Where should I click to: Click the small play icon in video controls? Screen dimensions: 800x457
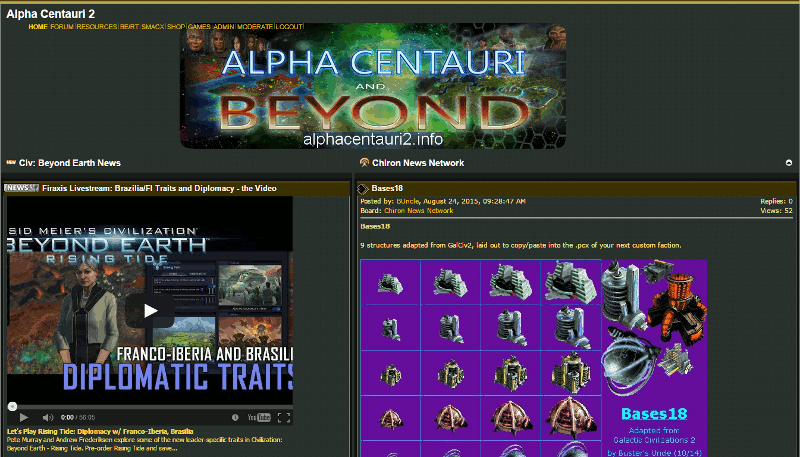click(24, 417)
